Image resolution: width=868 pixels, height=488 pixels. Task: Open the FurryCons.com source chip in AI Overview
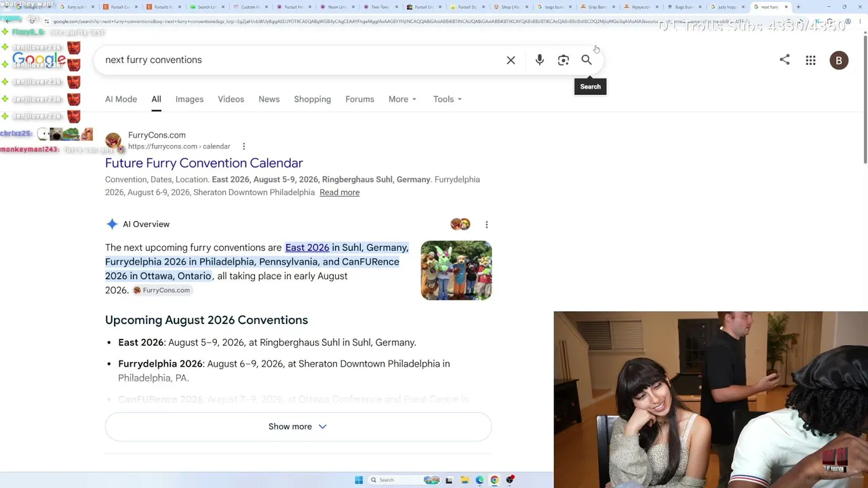coord(161,290)
